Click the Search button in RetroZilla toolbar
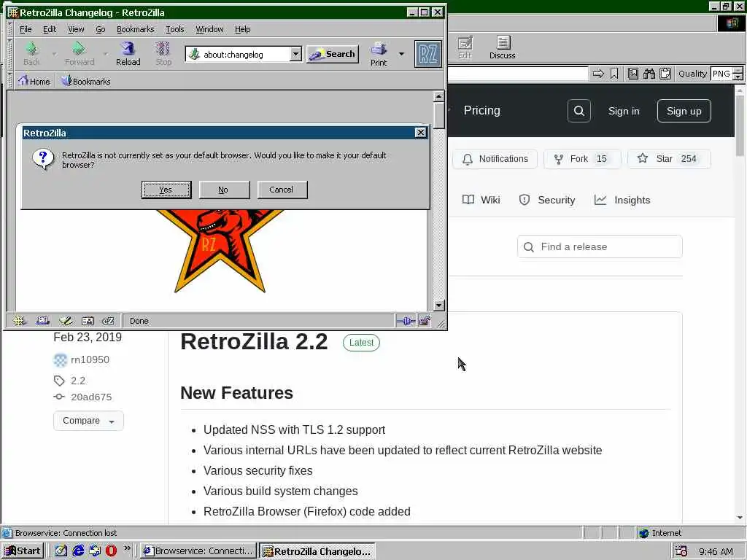This screenshot has height=560, width=747. 333,54
